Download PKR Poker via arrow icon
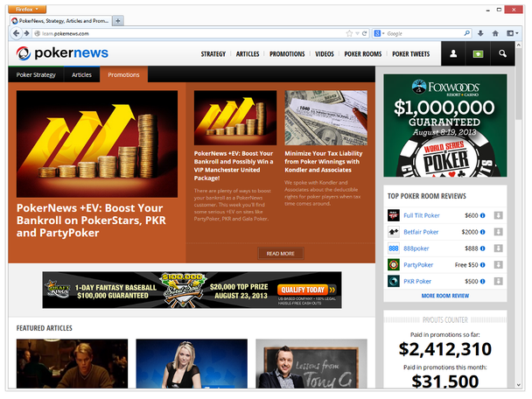532x399 pixels. (498, 281)
